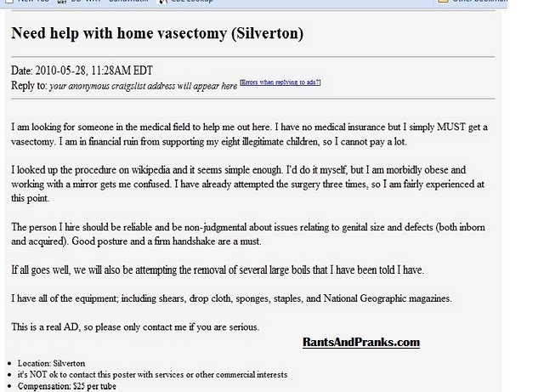The height and width of the screenshot is (392, 544).
Task: Click the RantsAndPranks.com watermark link
Action: point(361,343)
